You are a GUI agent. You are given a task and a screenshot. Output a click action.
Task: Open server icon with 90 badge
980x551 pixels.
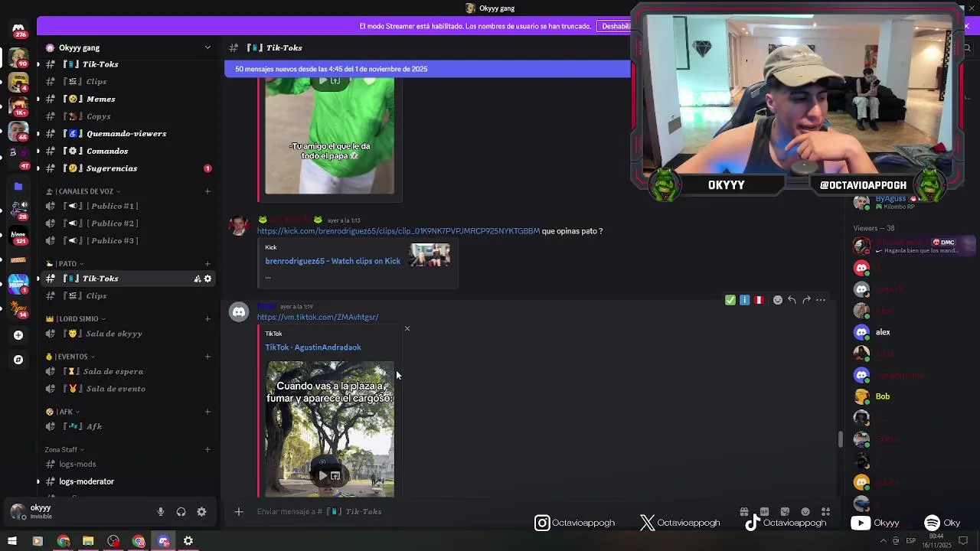coord(18,57)
